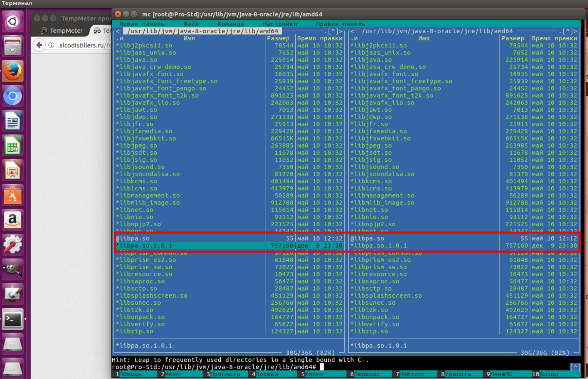Open the Правая панель menu
The width and height of the screenshot is (588, 379).
click(x=340, y=24)
